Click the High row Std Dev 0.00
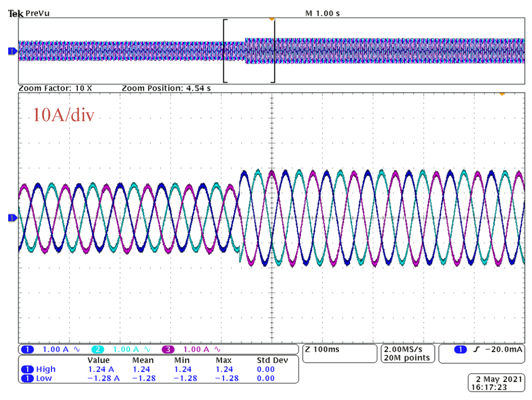 266,369
